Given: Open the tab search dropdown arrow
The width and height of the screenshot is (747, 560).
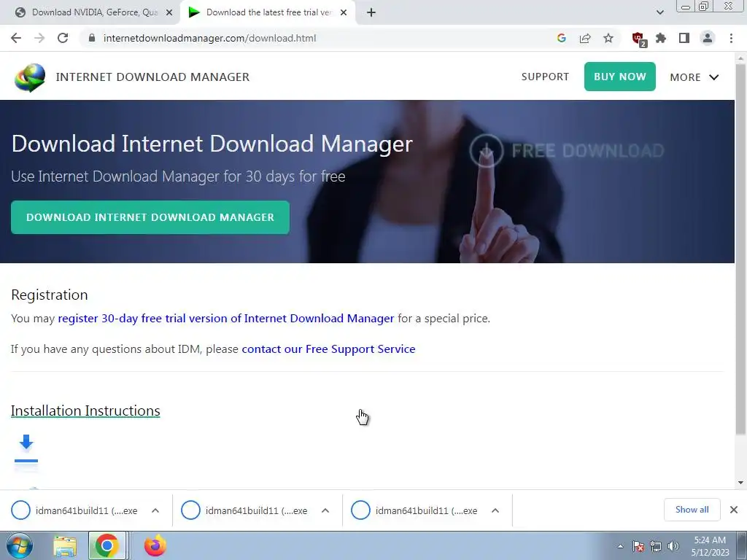Looking at the screenshot, I should (x=659, y=13).
